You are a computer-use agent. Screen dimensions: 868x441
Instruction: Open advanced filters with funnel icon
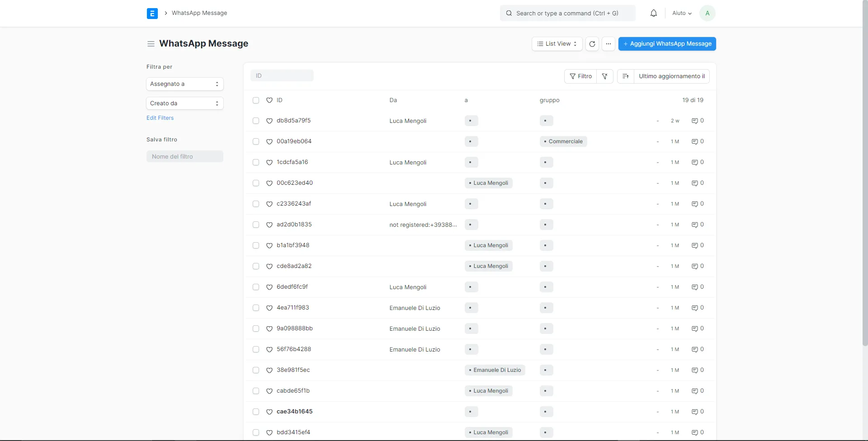605,76
